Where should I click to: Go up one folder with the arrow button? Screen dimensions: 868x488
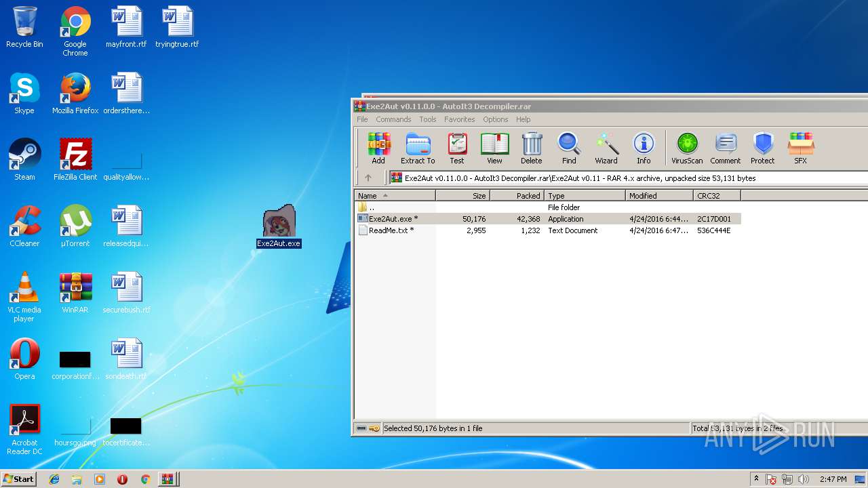[x=368, y=178]
